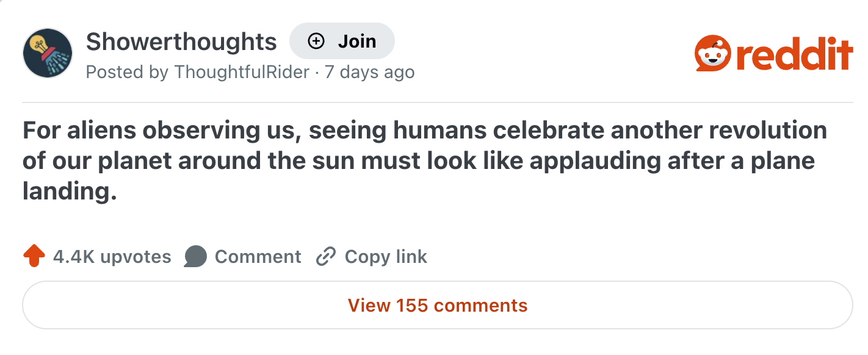Open the Copy link label
Viewport: 868px width, 355px height.
385,256
